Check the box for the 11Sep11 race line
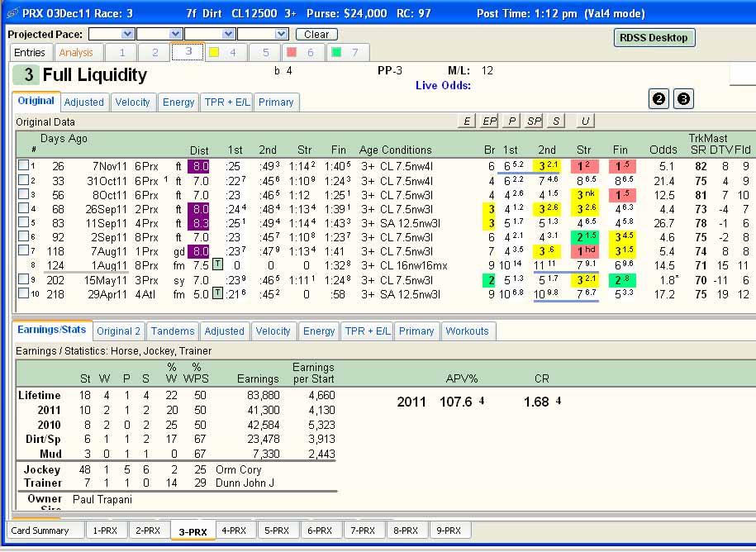756x552 pixels. click(x=23, y=222)
